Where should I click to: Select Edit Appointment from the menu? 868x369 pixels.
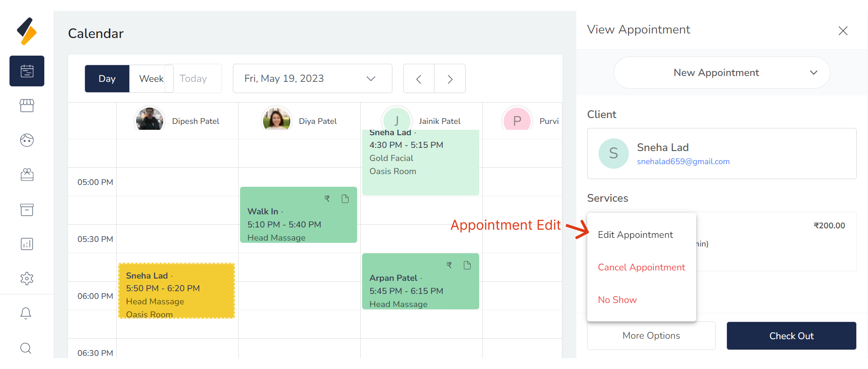(x=635, y=235)
